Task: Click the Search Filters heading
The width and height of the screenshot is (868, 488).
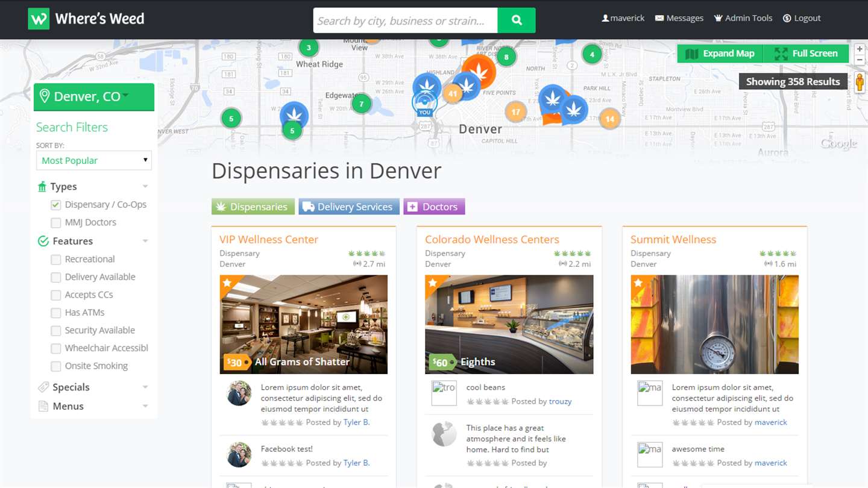Action: (x=72, y=127)
